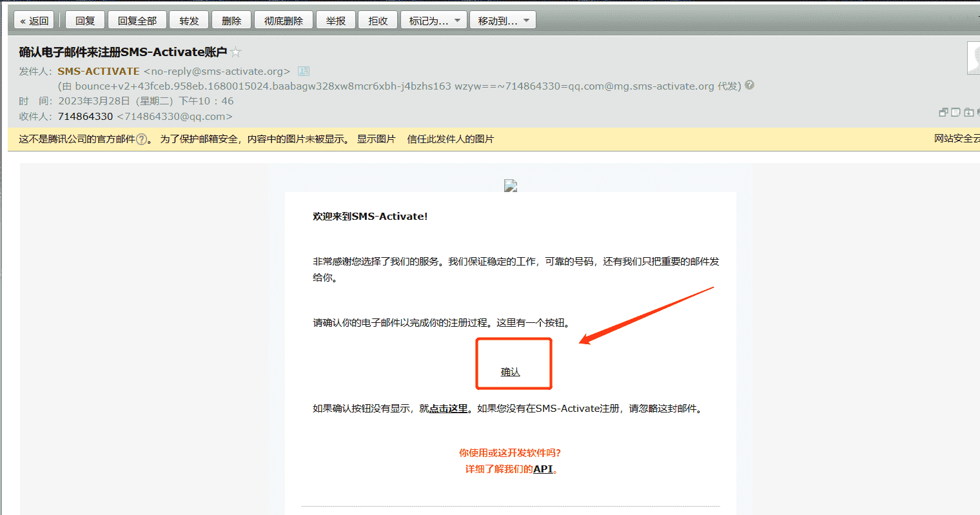Screen dimensions: 980x515
Task: Click orange text 你使用或这开发软件吗?
Action: [510, 453]
